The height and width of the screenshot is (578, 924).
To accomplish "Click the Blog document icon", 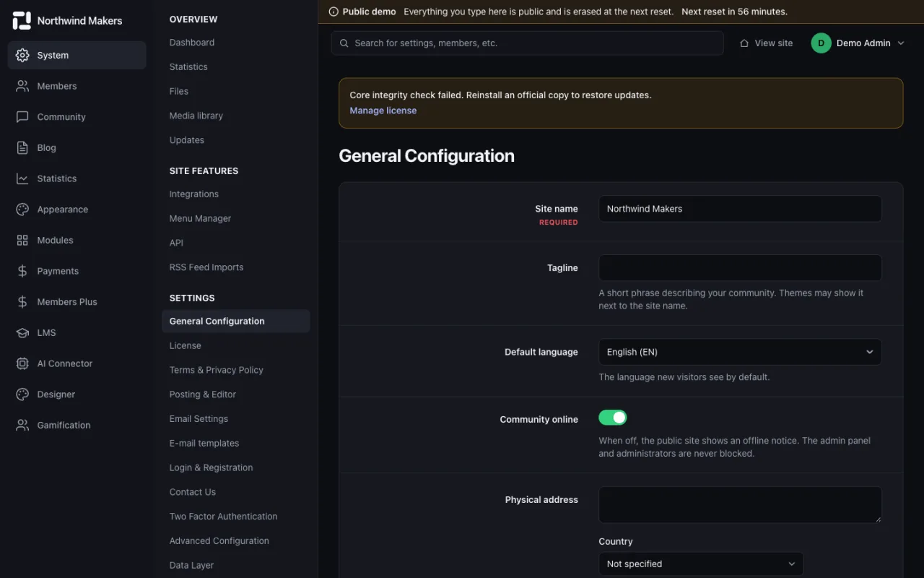I will tap(22, 147).
